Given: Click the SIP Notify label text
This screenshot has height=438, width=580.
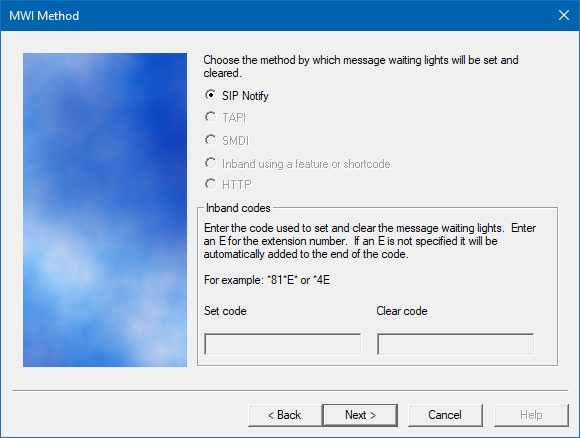Looking at the screenshot, I should tap(245, 96).
